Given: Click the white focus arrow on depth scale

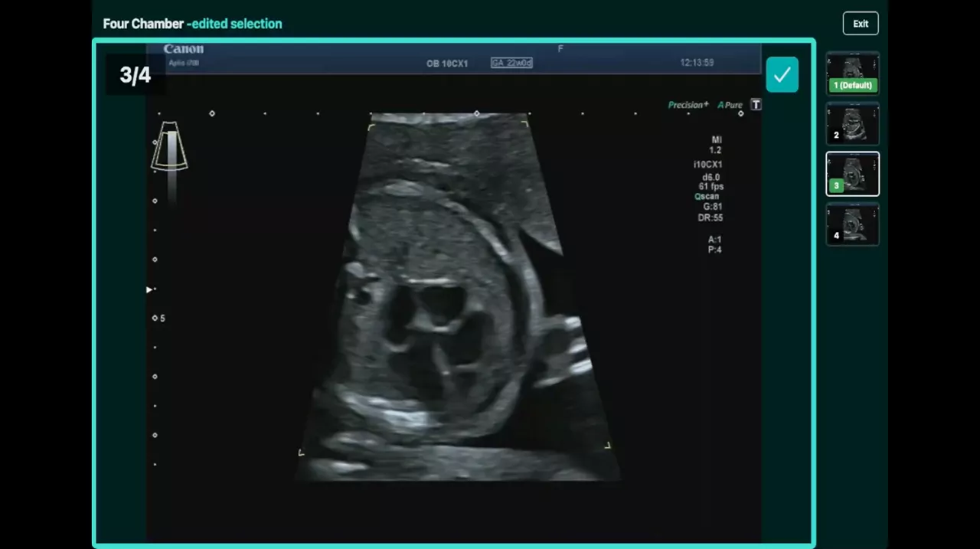Looking at the screenshot, I should 149,289.
